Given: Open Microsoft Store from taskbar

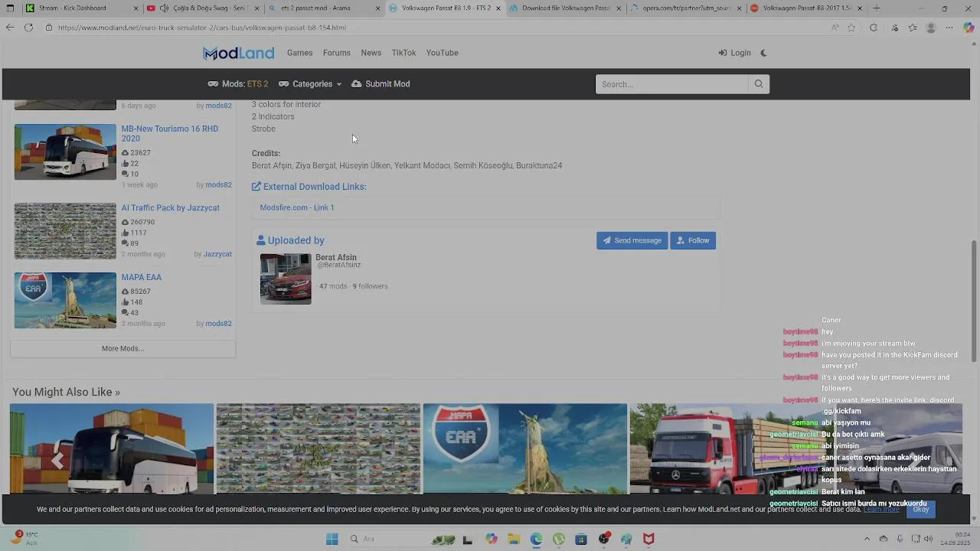Looking at the screenshot, I should coord(581,539).
